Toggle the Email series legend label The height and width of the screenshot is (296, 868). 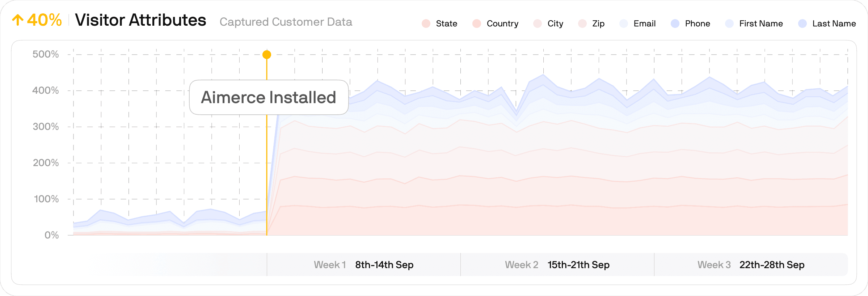tap(645, 24)
